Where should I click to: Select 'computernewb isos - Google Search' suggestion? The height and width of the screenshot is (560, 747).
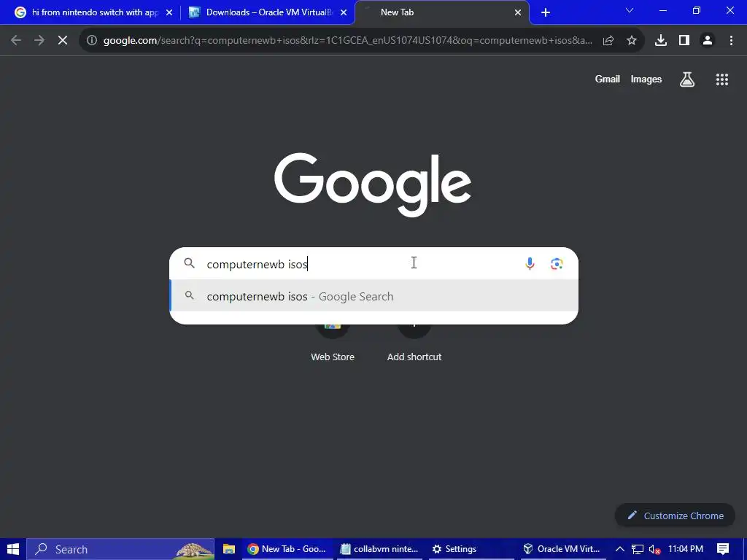coord(374,296)
